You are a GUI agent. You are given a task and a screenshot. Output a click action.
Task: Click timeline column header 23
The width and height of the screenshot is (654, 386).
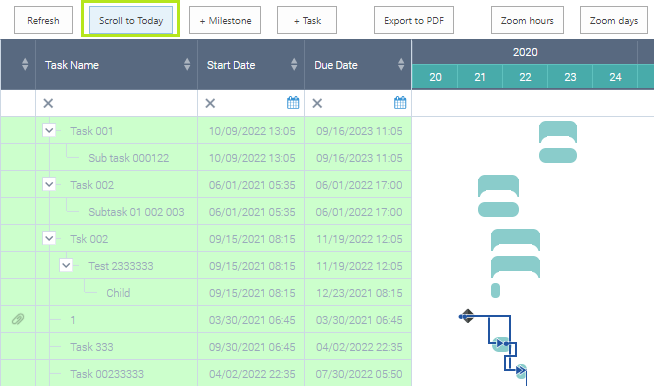(570, 77)
